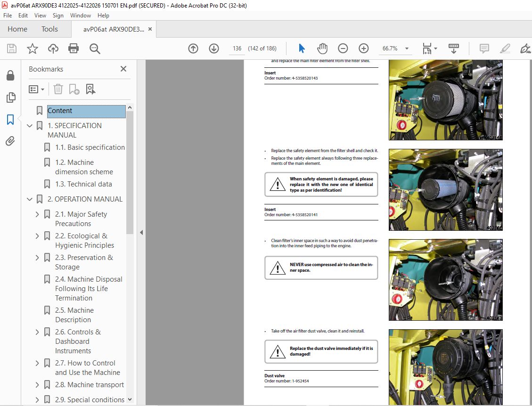
Task: Open the Fill and Sign pen tool
Action: 525,49
